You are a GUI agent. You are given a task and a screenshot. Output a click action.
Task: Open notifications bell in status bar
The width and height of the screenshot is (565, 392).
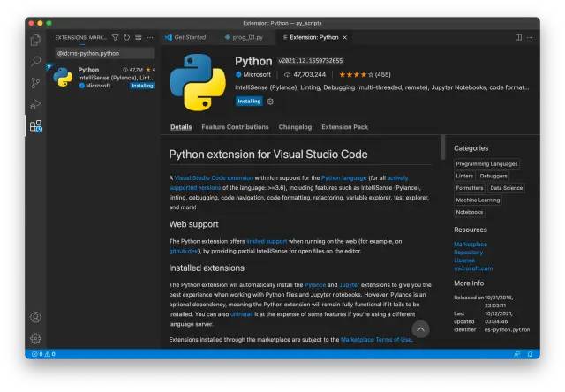click(530, 354)
